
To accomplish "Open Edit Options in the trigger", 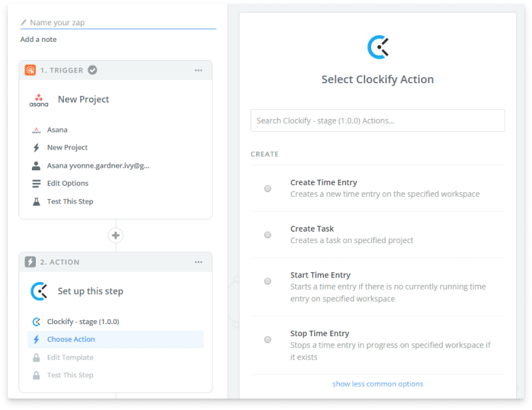I will [x=115, y=183].
